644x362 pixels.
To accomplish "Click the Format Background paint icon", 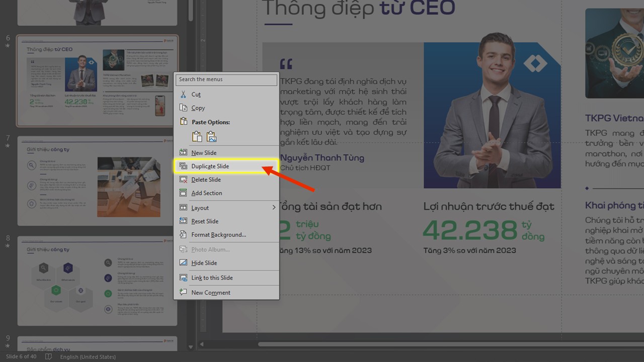I will (184, 234).
